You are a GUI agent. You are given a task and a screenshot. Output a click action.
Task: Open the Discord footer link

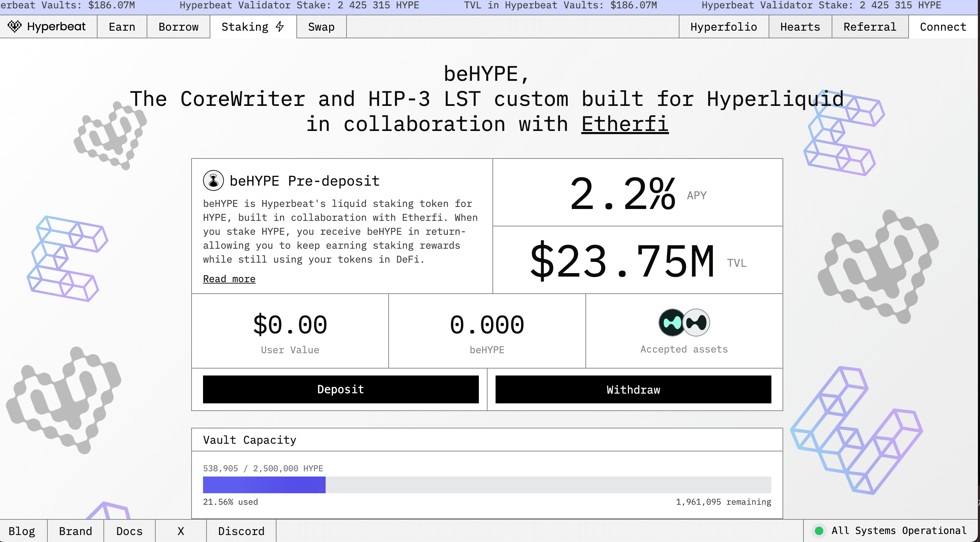tap(241, 531)
